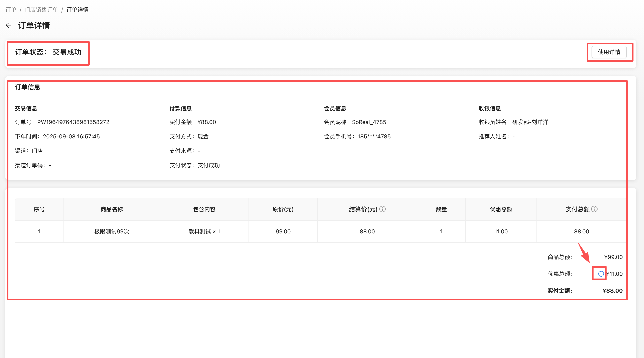Click 包含内容 column header
644x358 pixels.
[204, 209]
